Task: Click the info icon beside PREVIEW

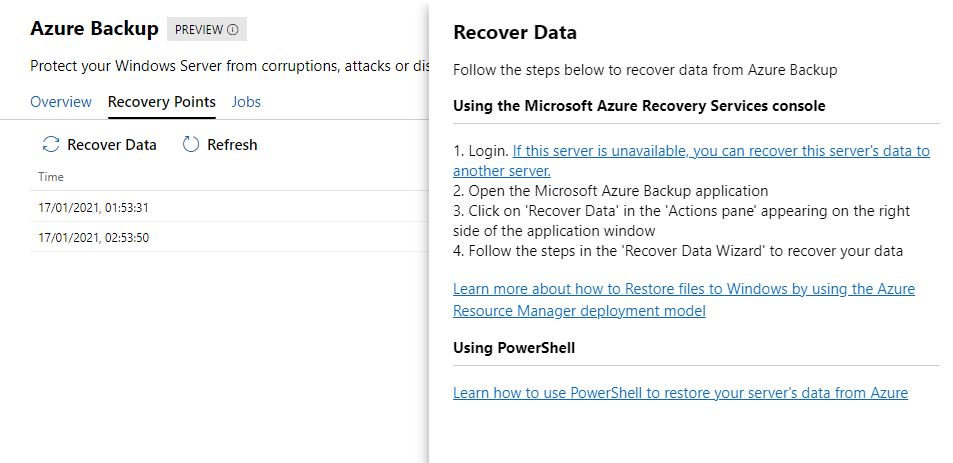Action: tap(233, 30)
